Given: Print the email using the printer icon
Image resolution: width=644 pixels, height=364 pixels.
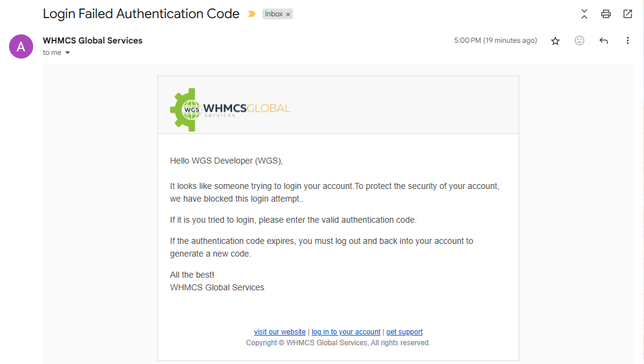Looking at the screenshot, I should click(x=605, y=14).
